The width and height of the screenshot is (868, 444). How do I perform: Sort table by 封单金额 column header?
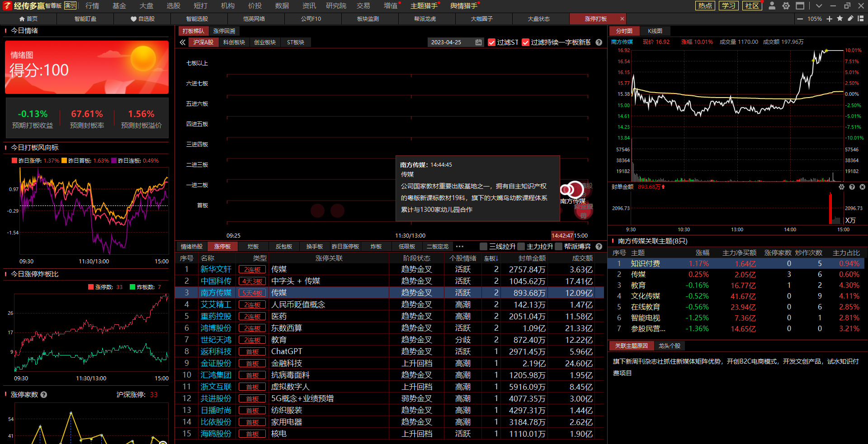(532, 258)
